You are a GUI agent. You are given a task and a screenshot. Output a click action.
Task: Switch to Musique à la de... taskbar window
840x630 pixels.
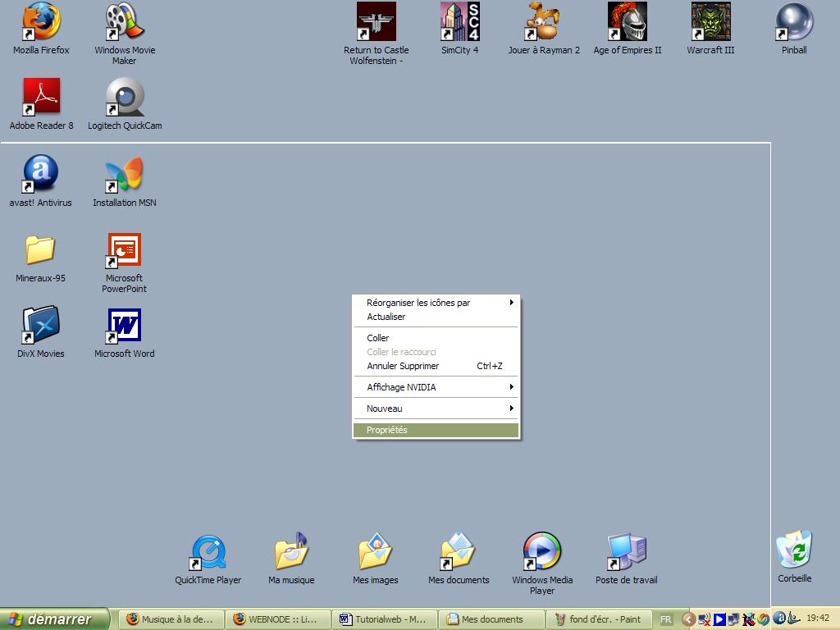click(170, 619)
